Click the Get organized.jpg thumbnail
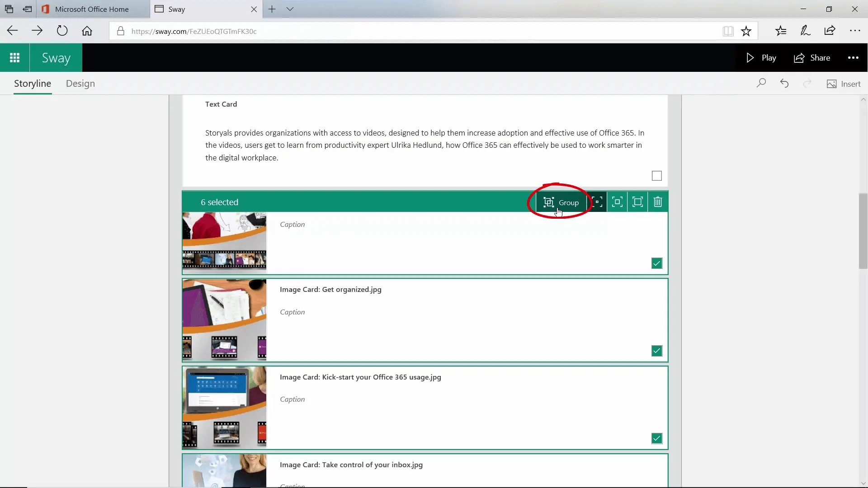Image resolution: width=868 pixels, height=488 pixels. click(x=224, y=320)
